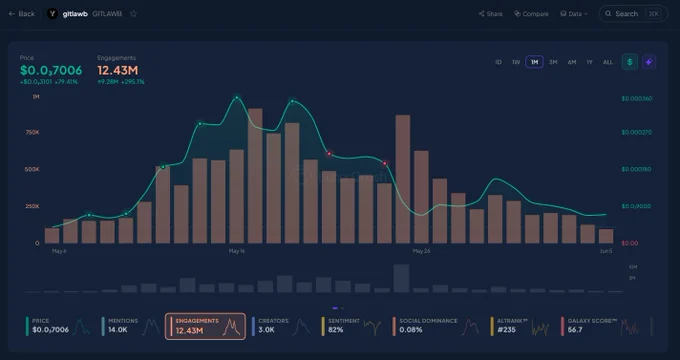
Task: Click the highest green price peak marker
Action: pos(237,98)
